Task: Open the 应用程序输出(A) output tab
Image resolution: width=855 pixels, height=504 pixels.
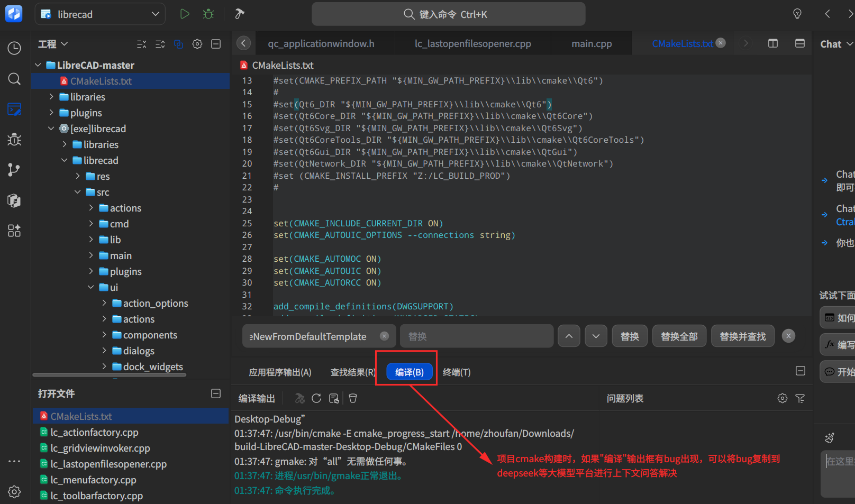Action: (x=280, y=372)
